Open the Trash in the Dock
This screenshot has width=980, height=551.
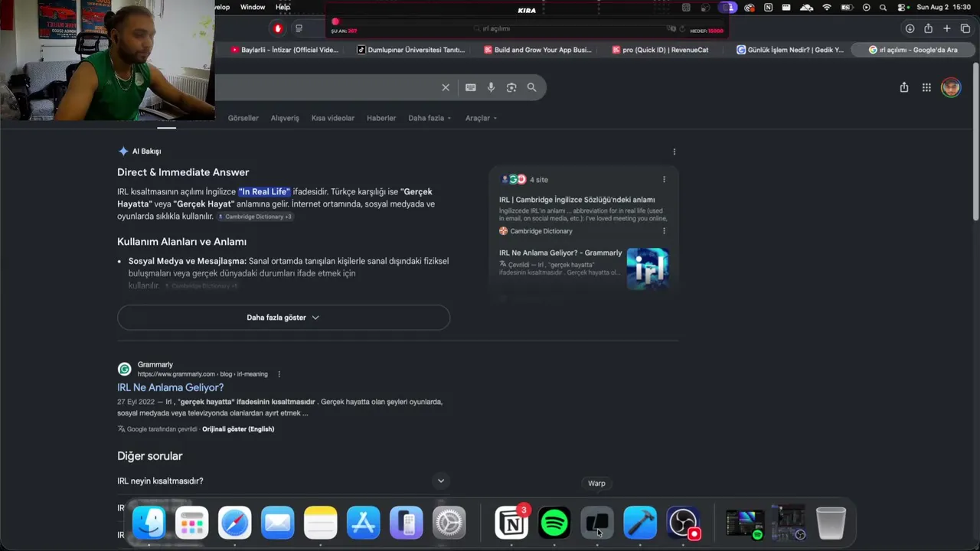pos(831,523)
